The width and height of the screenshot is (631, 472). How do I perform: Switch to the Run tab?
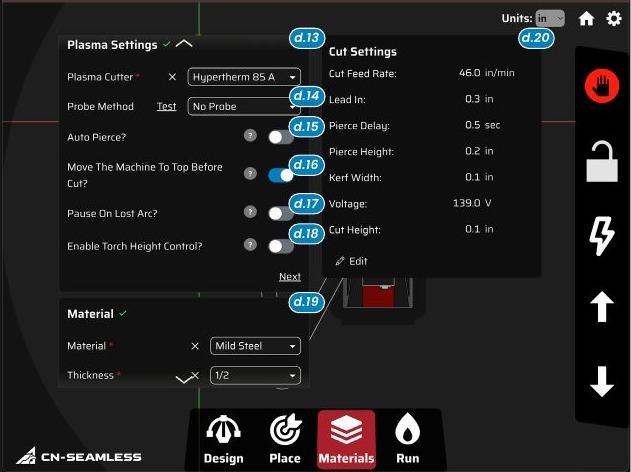click(x=408, y=439)
